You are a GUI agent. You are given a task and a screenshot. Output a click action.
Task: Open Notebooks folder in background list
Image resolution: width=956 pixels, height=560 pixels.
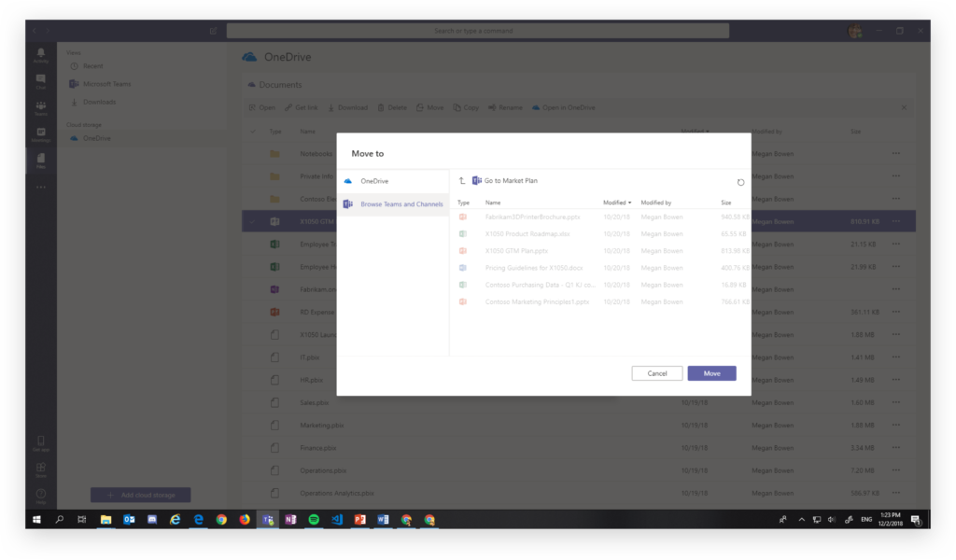[x=316, y=154]
